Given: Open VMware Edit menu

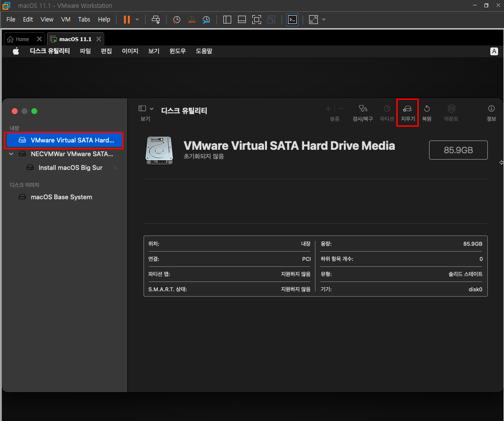Looking at the screenshot, I should (x=28, y=20).
